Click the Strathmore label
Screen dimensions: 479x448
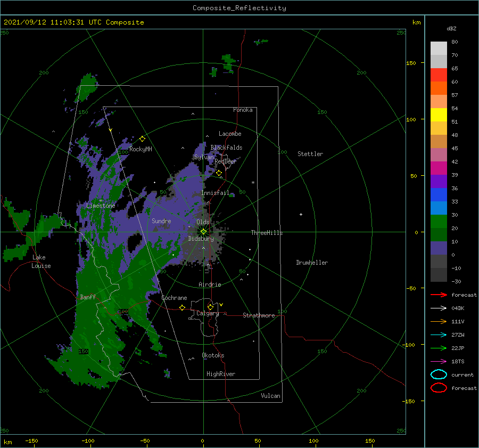click(x=259, y=315)
